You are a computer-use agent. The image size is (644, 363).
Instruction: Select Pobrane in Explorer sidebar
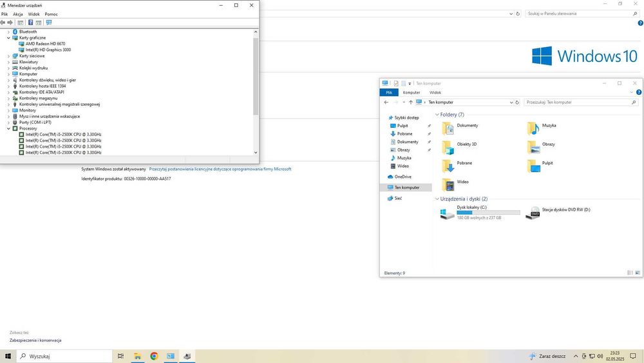pyautogui.click(x=404, y=133)
